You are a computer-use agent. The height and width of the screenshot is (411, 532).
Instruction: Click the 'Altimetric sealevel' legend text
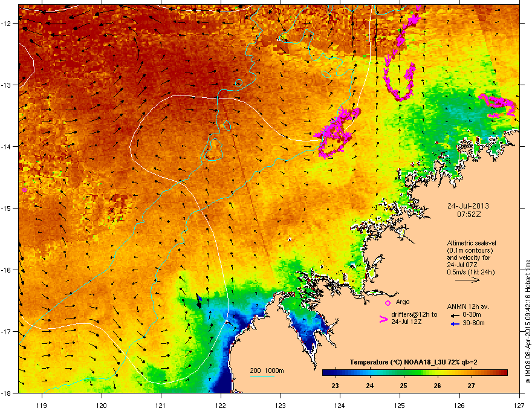472,243
